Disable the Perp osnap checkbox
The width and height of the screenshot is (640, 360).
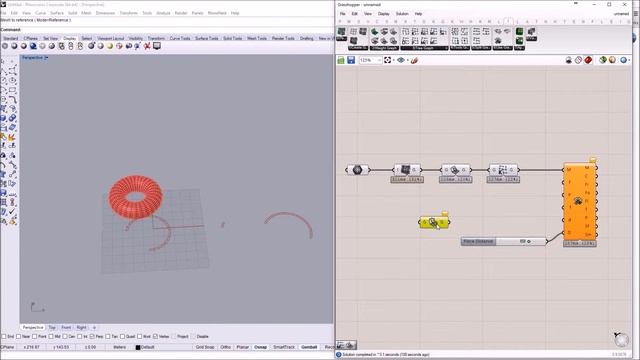92,337
